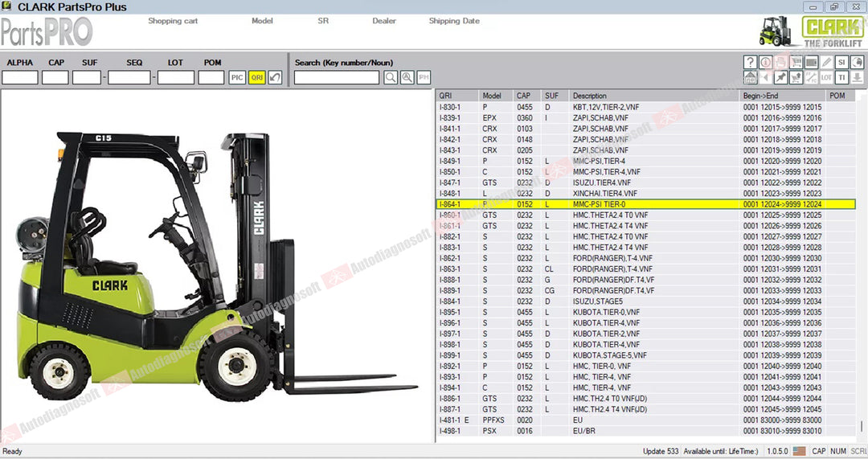Click the PIC button
This screenshot has height=459, width=868.
coord(237,77)
